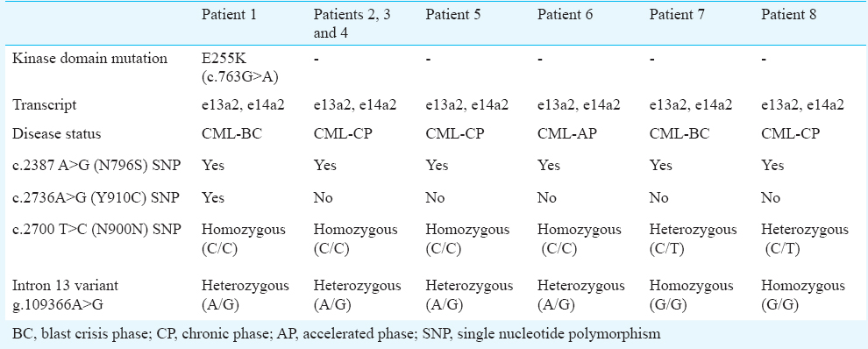Click the c.2736A>G (Y910C) SNP label
The height and width of the screenshot is (349, 868).
tap(96, 198)
